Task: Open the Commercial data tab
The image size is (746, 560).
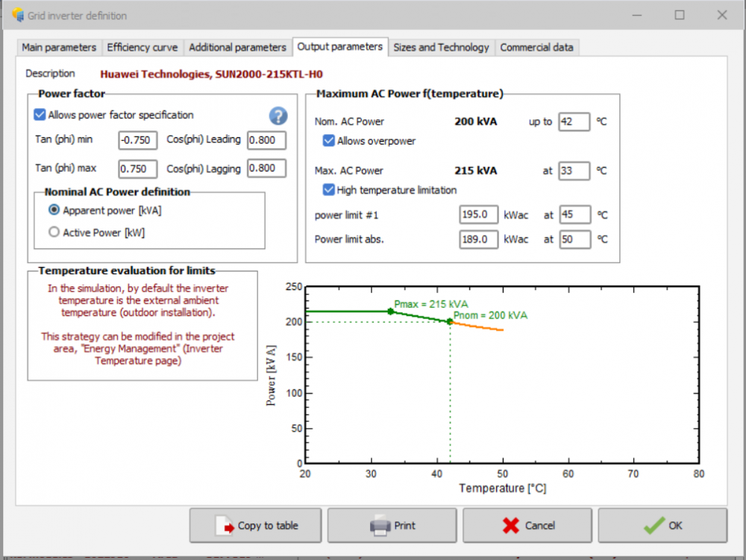Action: point(536,47)
